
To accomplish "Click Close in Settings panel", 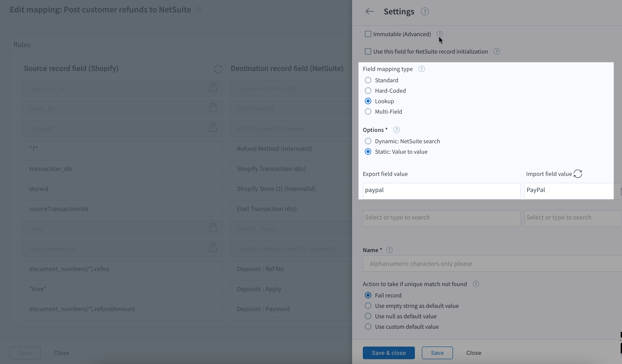I will (x=473, y=353).
